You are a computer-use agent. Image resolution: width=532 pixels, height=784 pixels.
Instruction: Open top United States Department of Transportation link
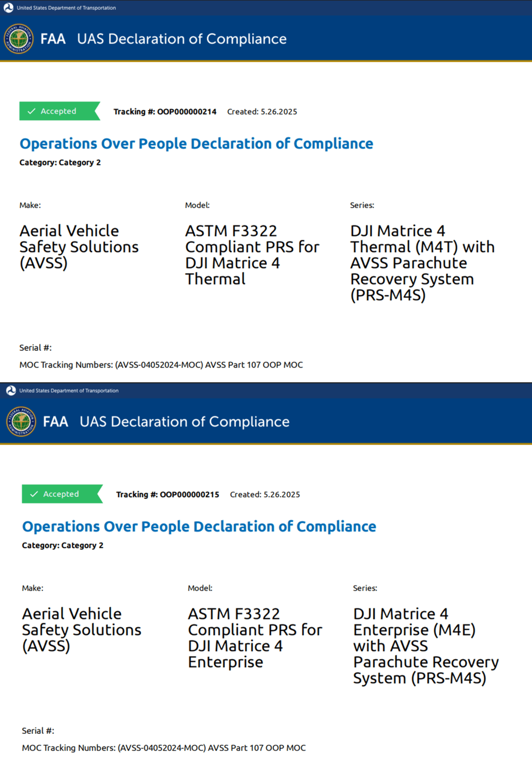point(66,8)
